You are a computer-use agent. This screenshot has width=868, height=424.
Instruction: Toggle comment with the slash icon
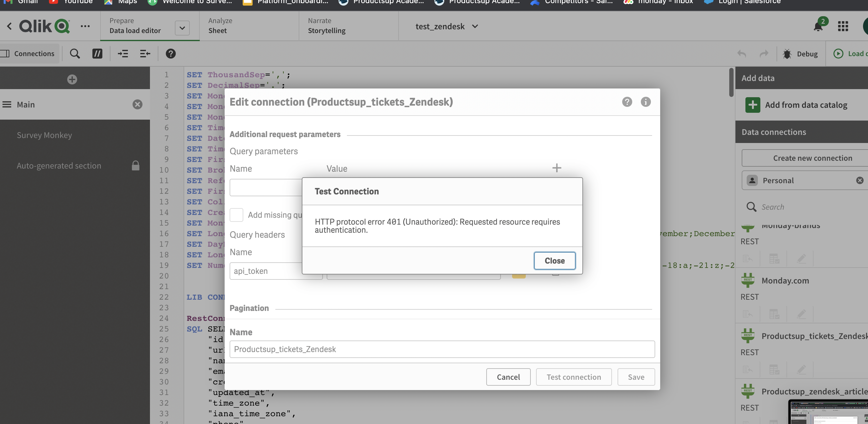97,54
